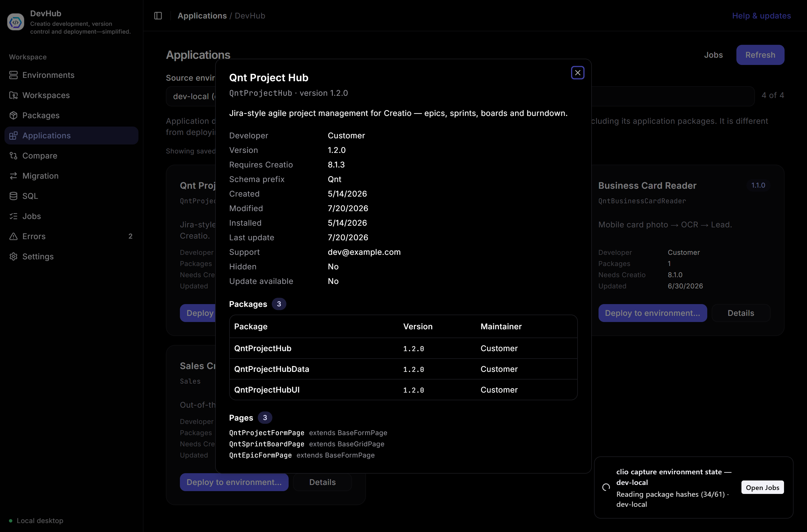
Task: Click the Package column header
Action: point(251,326)
